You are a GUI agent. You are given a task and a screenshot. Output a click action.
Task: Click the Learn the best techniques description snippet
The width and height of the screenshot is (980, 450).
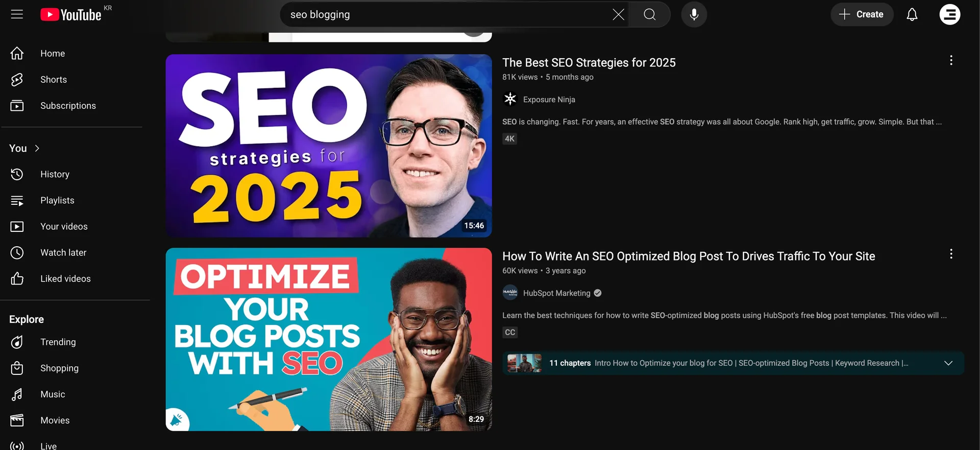(x=724, y=315)
